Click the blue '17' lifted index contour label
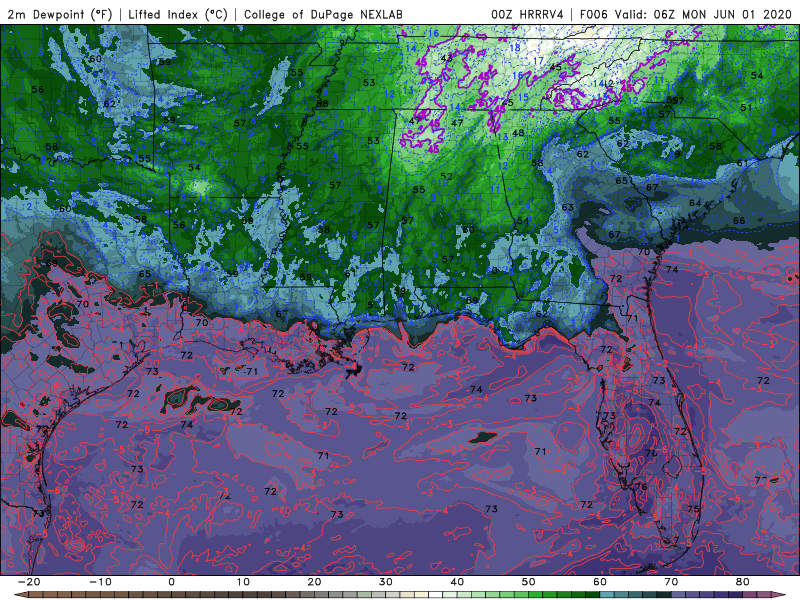Image resolution: width=800 pixels, height=600 pixels. click(x=538, y=61)
